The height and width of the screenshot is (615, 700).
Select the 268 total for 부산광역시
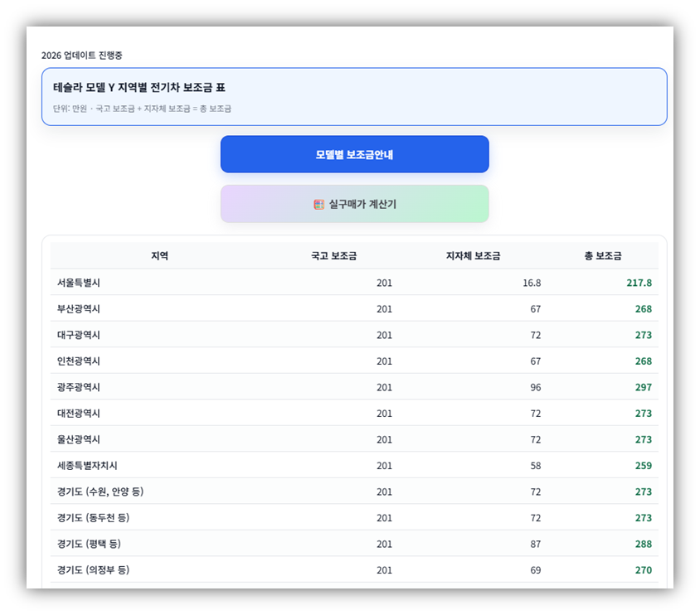pyautogui.click(x=644, y=309)
